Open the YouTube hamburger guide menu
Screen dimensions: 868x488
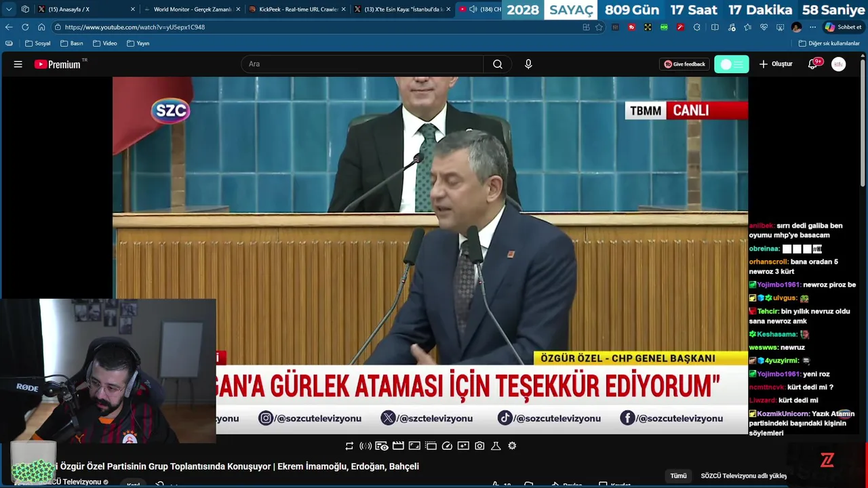[18, 64]
